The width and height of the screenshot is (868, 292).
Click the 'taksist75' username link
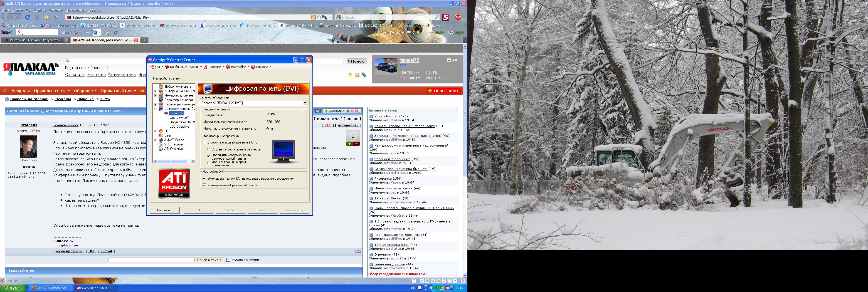(410, 60)
